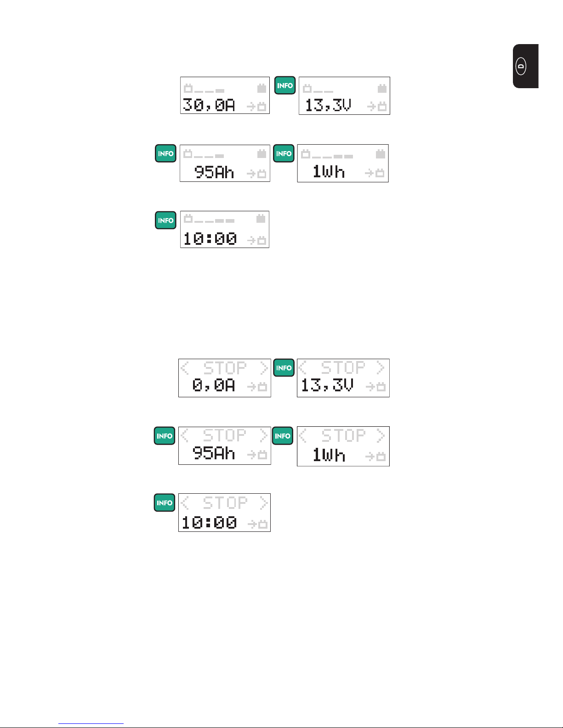Click arrow-to-battery icon in 0,0A display
This screenshot has height=728, width=563.
click(x=257, y=387)
